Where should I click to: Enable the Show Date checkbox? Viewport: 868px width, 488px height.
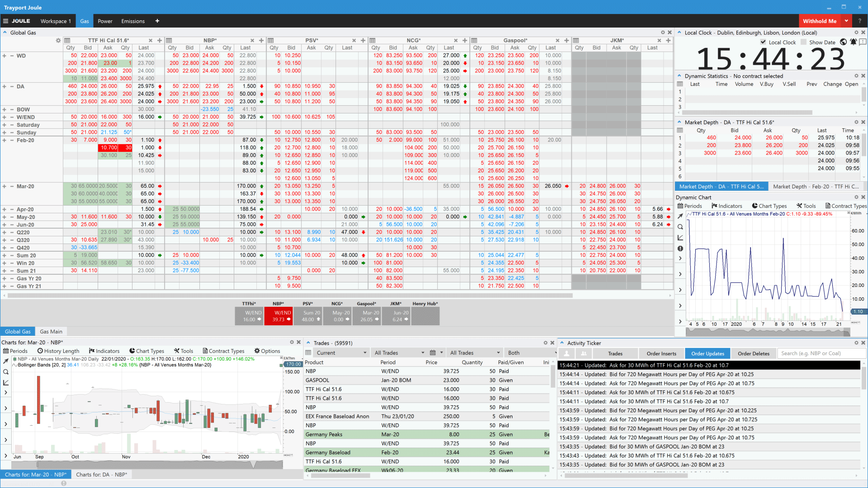[x=803, y=42]
